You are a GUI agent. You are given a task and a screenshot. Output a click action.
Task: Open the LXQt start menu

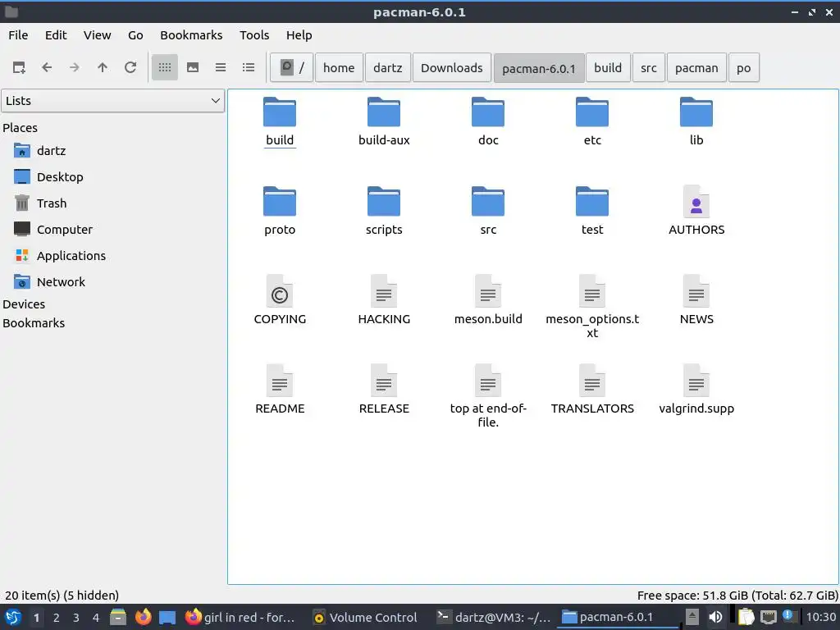13,618
